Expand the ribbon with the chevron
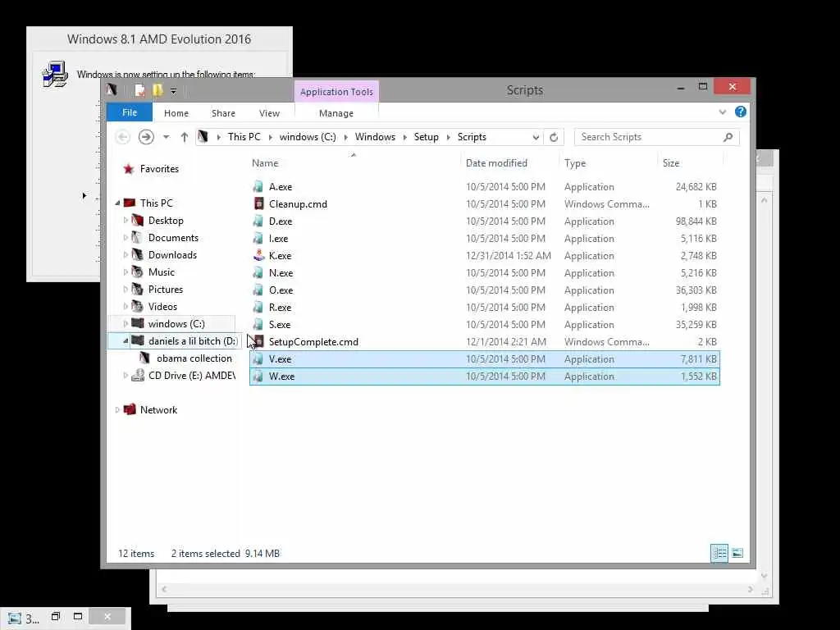Viewport: 840px width, 630px height. 722,112
